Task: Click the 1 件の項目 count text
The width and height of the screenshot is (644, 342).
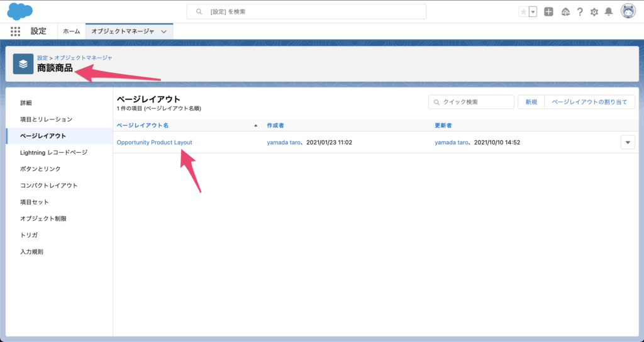Action: point(159,109)
